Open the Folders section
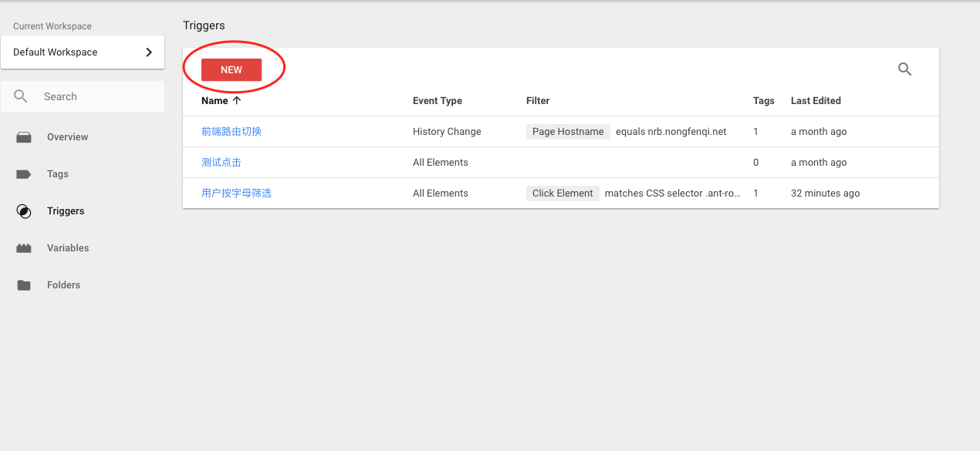Image resolution: width=980 pixels, height=451 pixels. 63,285
